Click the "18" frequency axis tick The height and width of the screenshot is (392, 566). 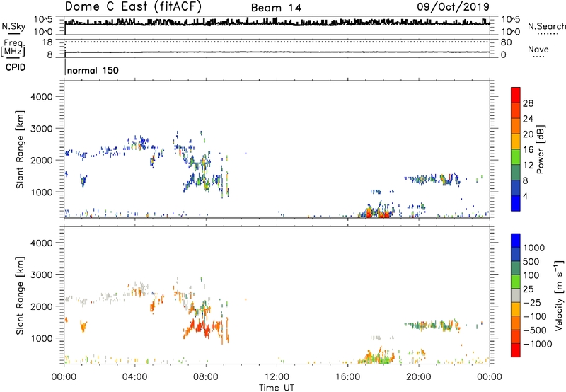pos(47,42)
